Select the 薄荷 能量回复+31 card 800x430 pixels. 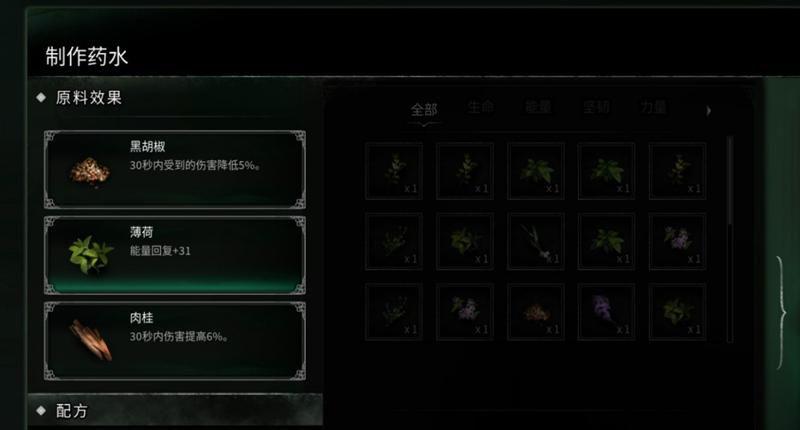coord(175,255)
